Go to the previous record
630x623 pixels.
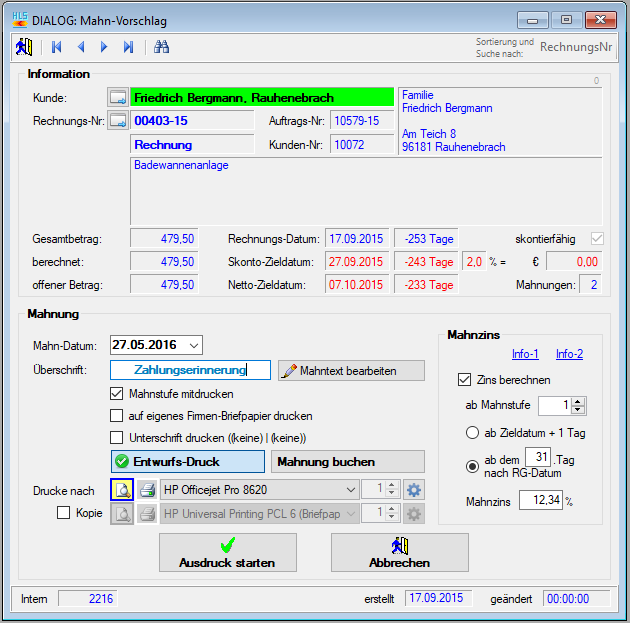point(80,47)
